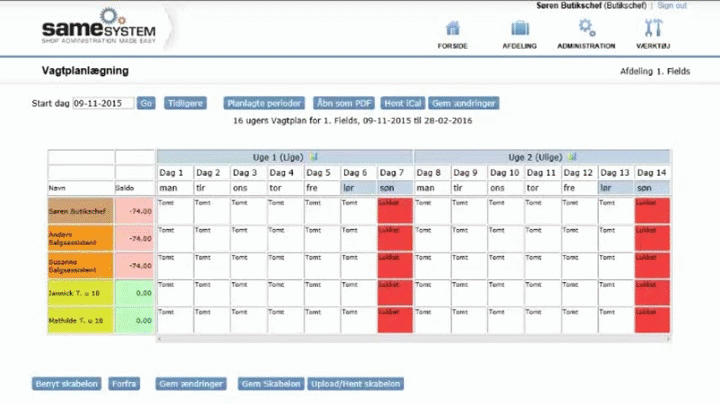Select the Uge 2 (Ulige) header
720x404 pixels.
pos(542,157)
